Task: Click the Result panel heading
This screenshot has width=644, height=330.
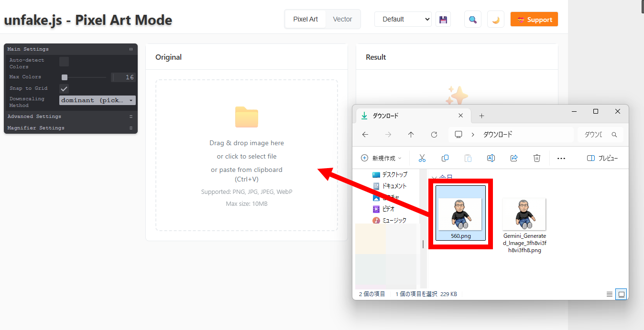Action: tap(376, 57)
